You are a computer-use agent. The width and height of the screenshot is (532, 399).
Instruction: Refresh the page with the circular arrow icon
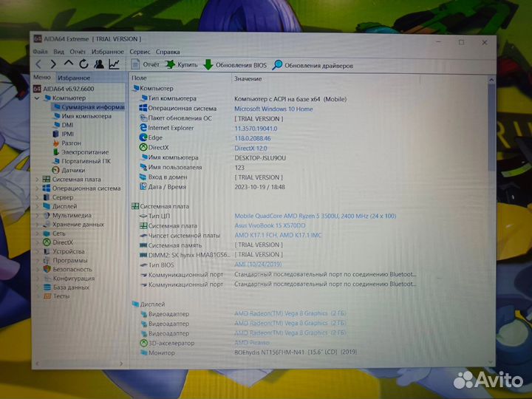tap(83, 64)
